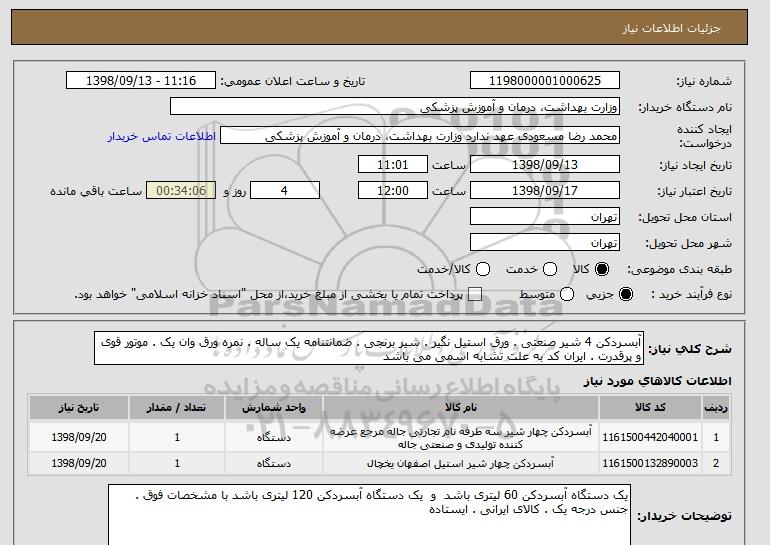Click the شرح کلی نیاز description box
Screen dimensions: 770x545
369,348
